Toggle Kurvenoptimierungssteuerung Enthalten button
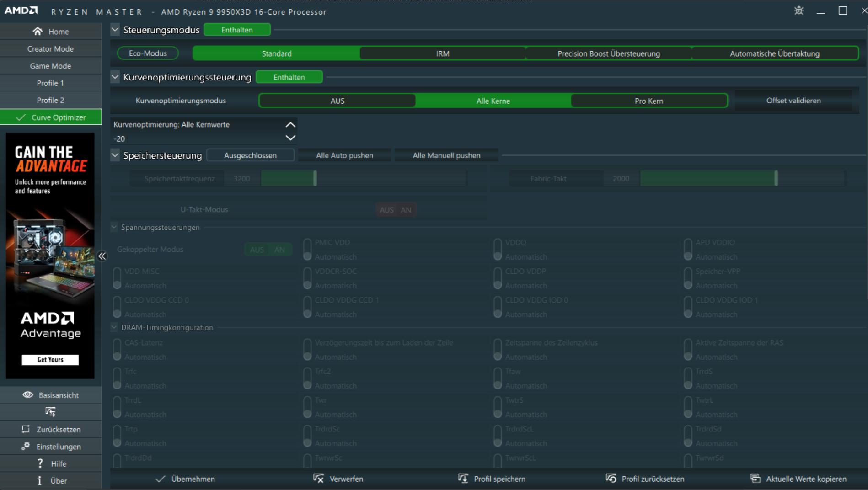Image resolution: width=868 pixels, height=490 pixels. [289, 77]
